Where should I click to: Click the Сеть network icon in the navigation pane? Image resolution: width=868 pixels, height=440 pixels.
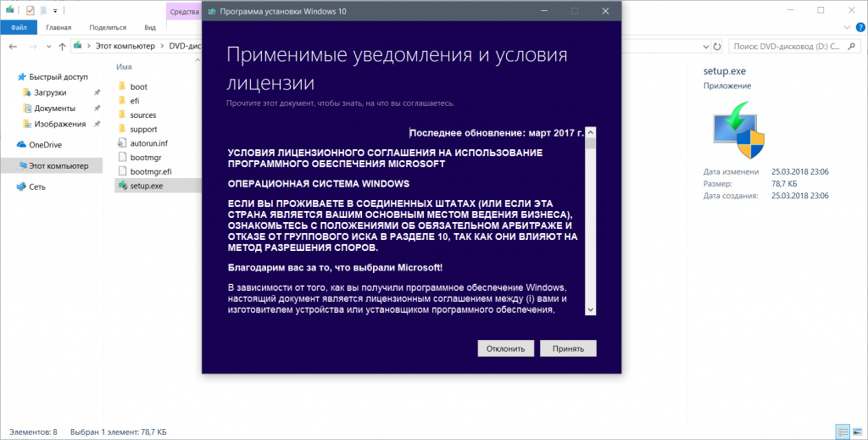point(21,187)
